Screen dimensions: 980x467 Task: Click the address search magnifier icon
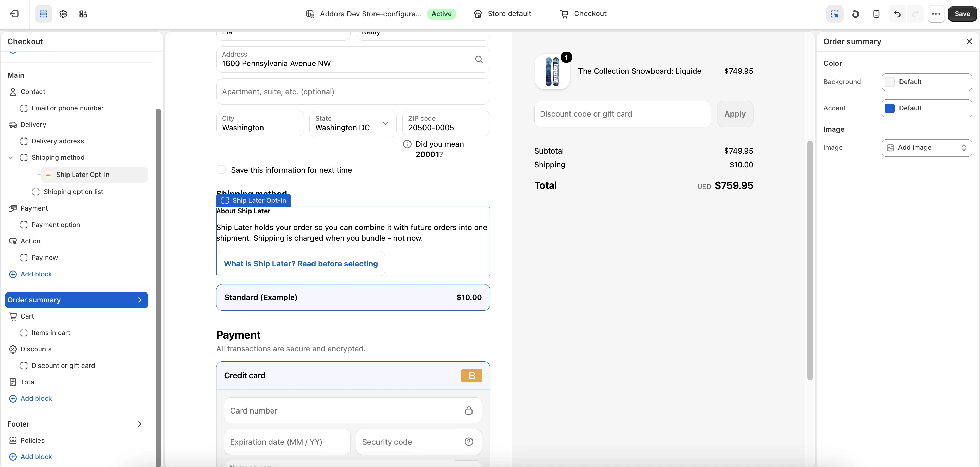point(479,59)
